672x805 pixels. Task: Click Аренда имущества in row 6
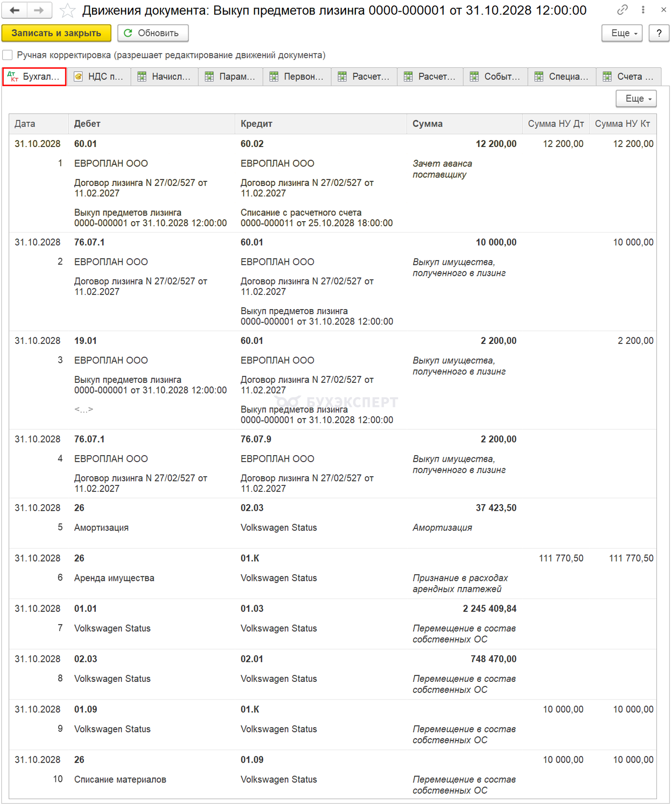pyautogui.click(x=114, y=578)
